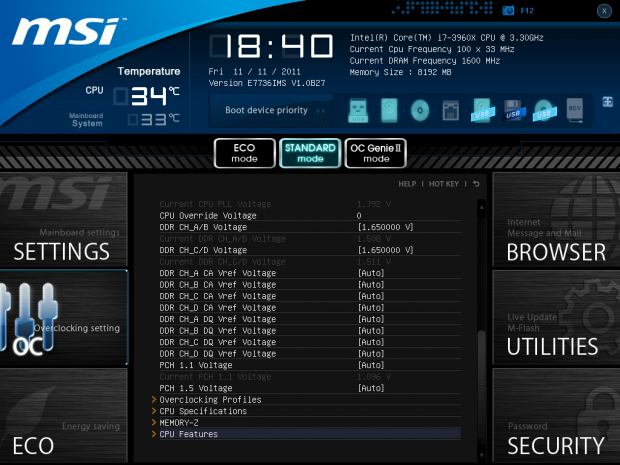Click the back arrow next to HOT KEY
Image resolution: width=620 pixels, height=465 pixels.
coord(476,184)
